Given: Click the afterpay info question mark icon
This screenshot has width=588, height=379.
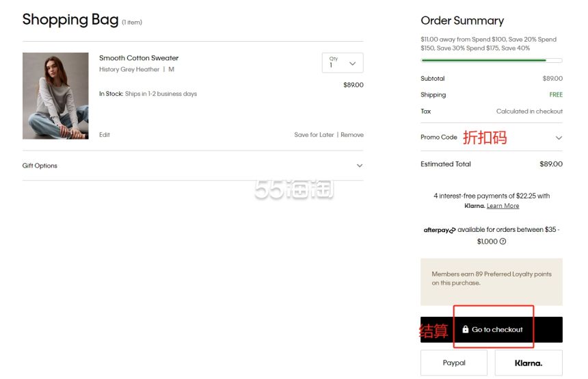Looking at the screenshot, I should 503,241.
